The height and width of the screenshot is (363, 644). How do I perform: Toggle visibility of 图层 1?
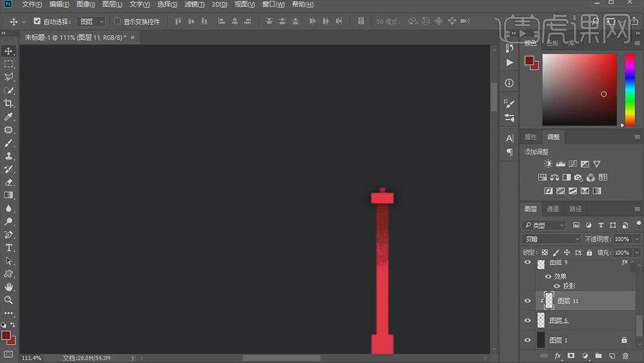tap(528, 340)
